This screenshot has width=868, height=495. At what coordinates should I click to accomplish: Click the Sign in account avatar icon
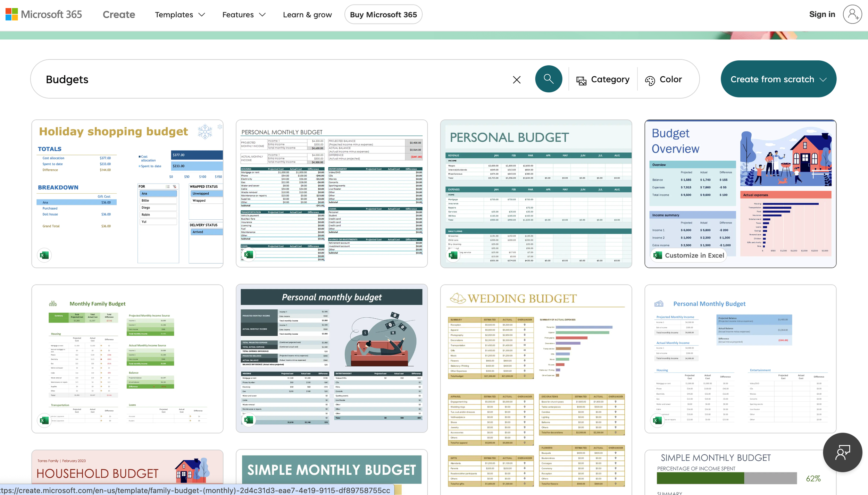tap(852, 14)
